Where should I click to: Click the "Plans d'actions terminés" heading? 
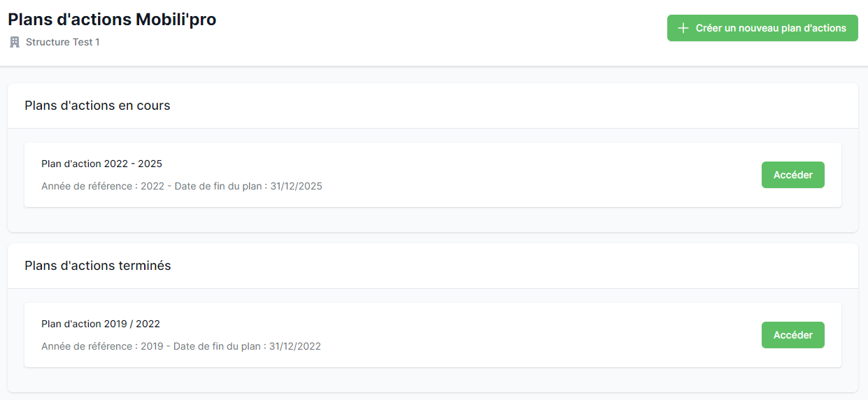coord(97,266)
